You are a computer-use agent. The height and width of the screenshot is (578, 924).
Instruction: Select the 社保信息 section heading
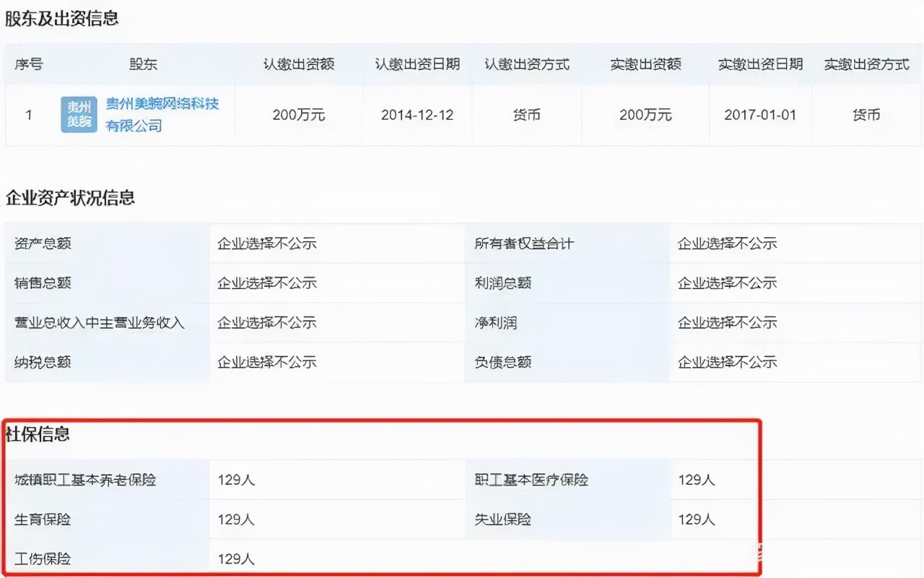click(x=38, y=434)
